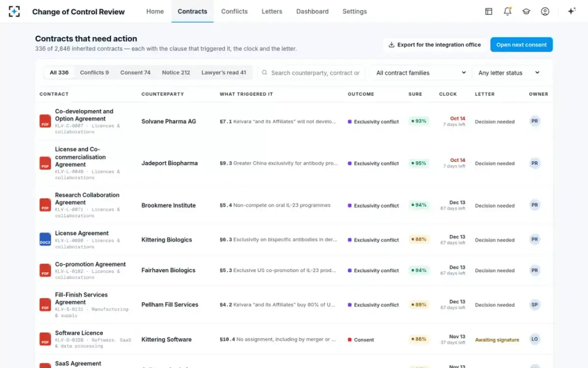
Task: Go to the Home tab
Action: pos(155,11)
